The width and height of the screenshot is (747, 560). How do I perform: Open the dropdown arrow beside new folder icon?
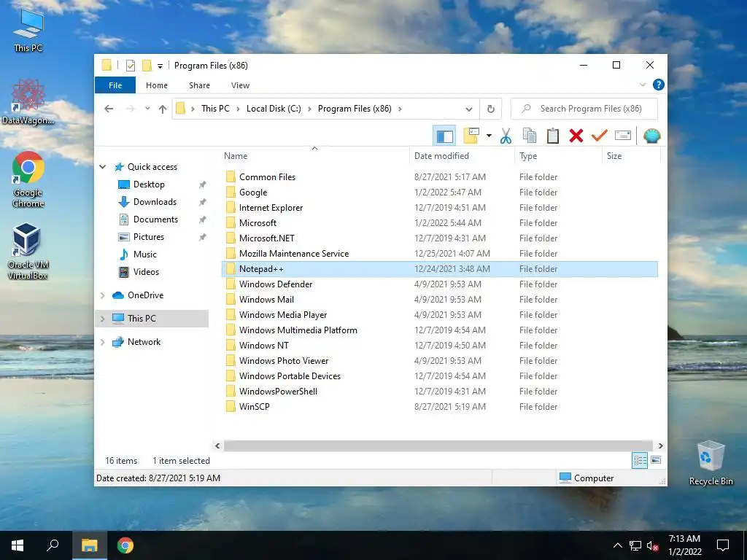tap(489, 136)
